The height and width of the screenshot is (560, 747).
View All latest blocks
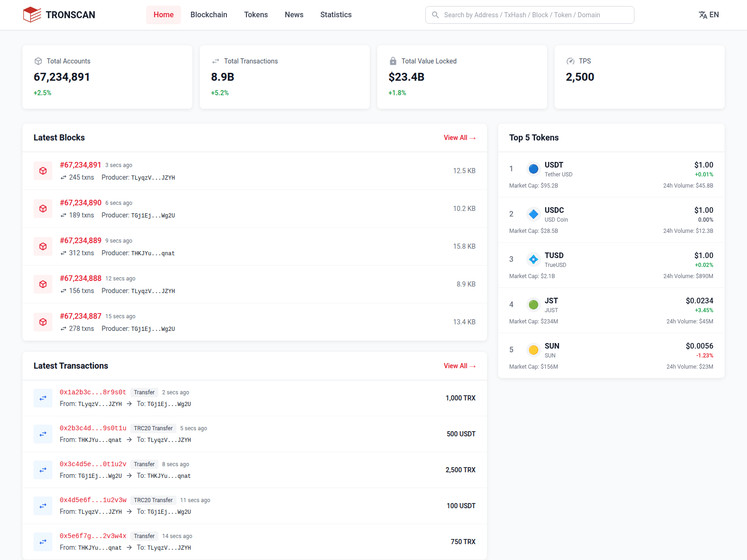(460, 138)
